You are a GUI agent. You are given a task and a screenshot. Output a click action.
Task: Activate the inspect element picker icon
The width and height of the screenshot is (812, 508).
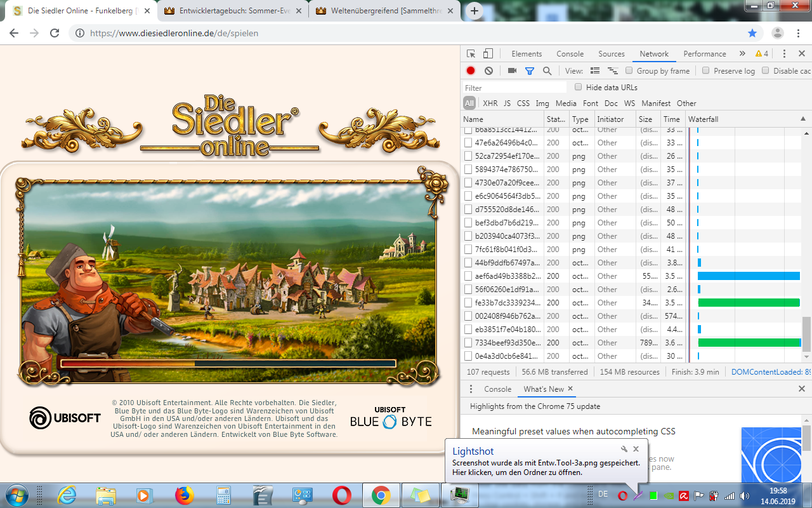click(471, 54)
